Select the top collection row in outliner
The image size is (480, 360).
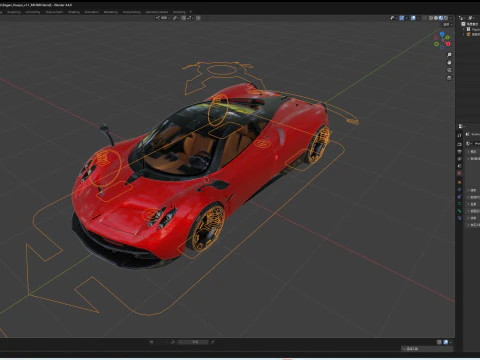(x=471, y=24)
